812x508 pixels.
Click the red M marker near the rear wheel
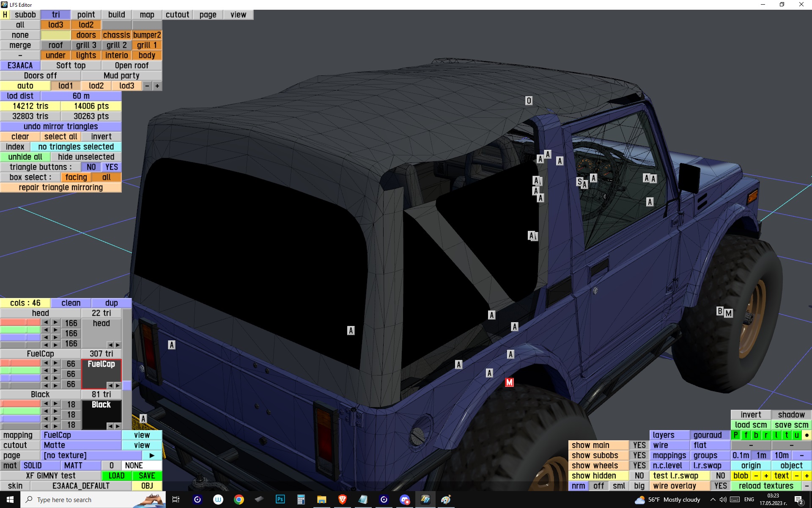pos(509,382)
